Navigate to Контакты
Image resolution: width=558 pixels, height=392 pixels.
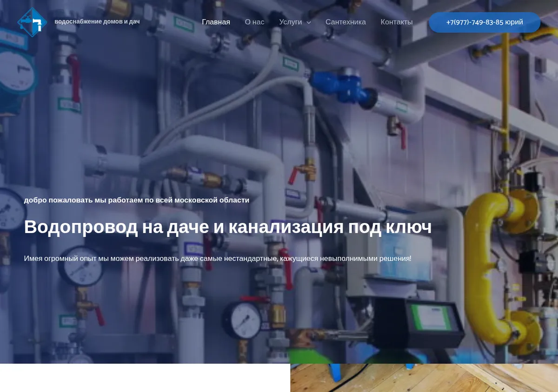(397, 22)
